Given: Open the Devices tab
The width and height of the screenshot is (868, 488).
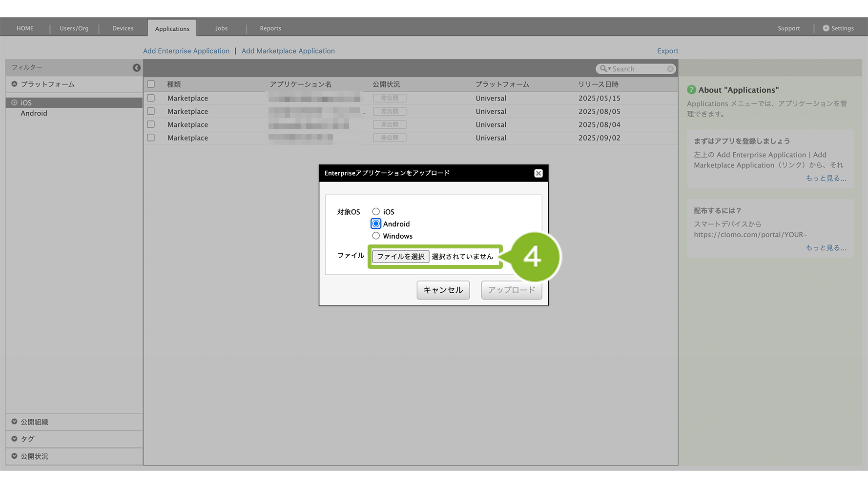Looking at the screenshot, I should (x=123, y=28).
